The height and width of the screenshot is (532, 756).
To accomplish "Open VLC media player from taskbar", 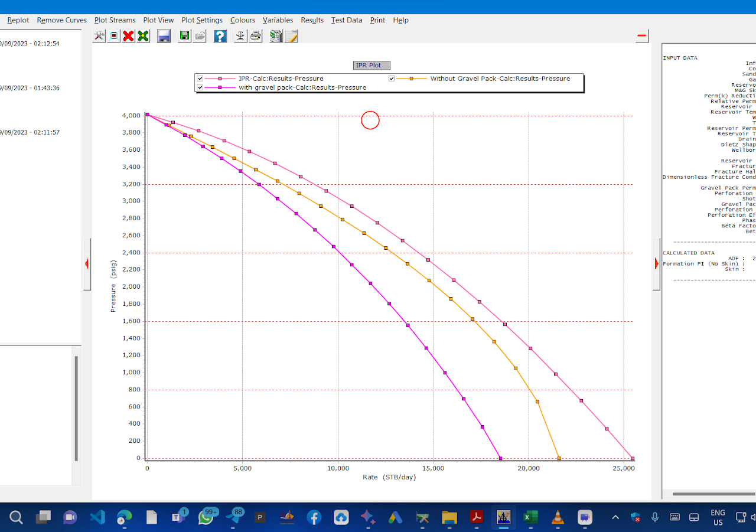I will pyautogui.click(x=558, y=518).
